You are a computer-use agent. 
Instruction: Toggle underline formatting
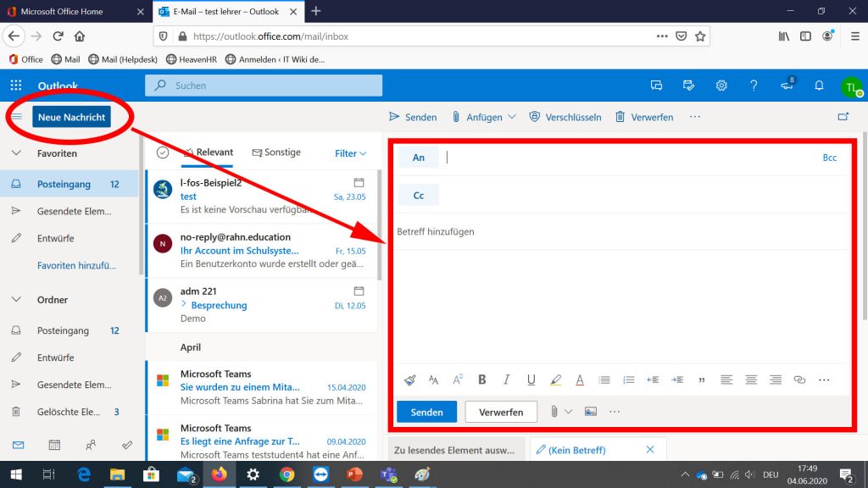point(531,380)
